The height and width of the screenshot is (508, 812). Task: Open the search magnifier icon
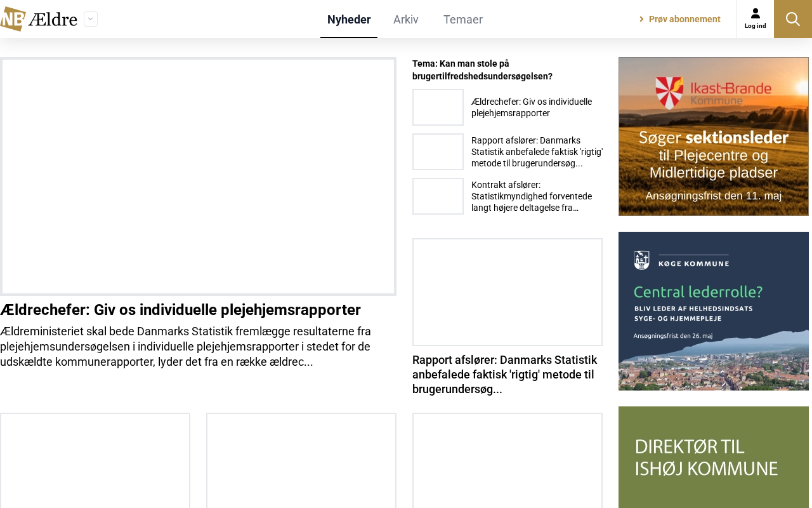(x=793, y=19)
